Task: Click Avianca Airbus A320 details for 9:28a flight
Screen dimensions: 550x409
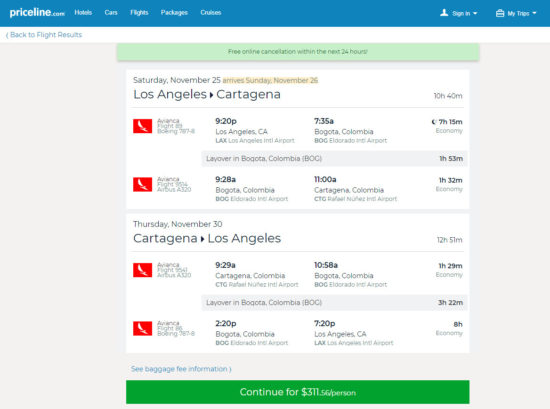Action: 174,185
